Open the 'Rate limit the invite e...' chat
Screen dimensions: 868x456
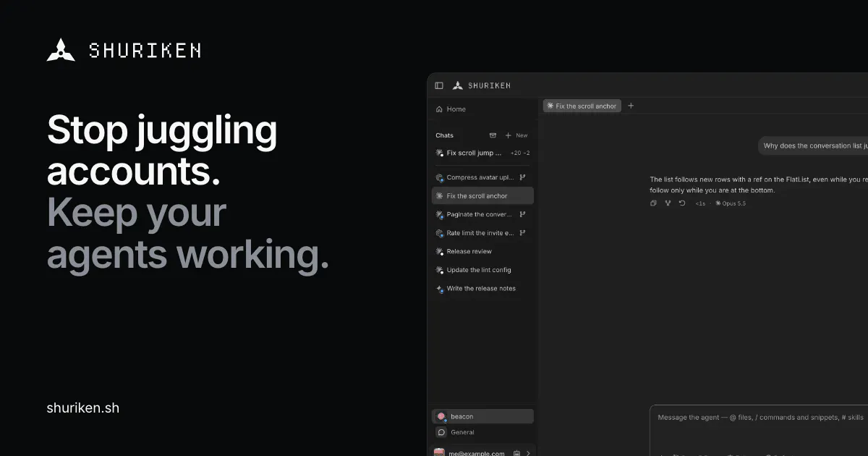pos(482,233)
